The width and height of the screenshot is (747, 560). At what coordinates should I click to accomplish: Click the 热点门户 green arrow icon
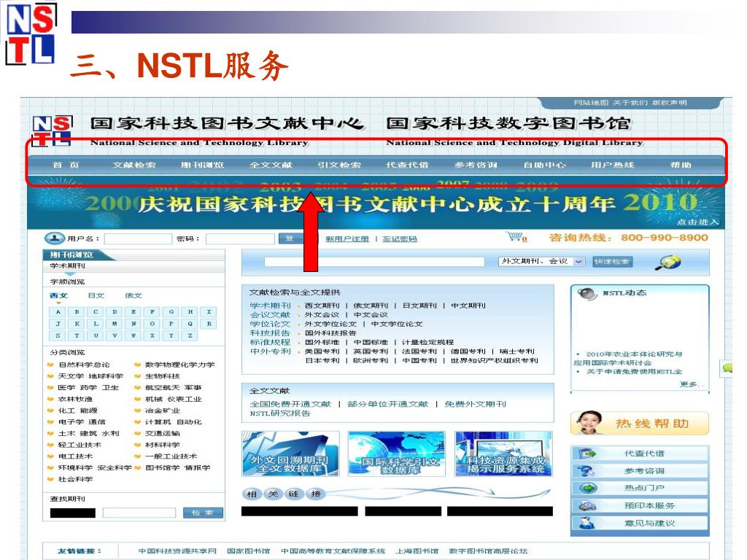[x=589, y=488]
